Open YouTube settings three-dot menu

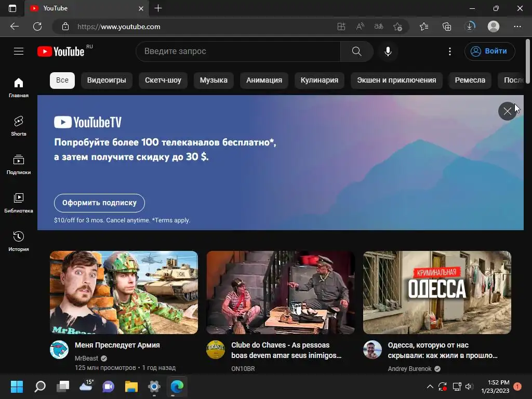tap(450, 51)
